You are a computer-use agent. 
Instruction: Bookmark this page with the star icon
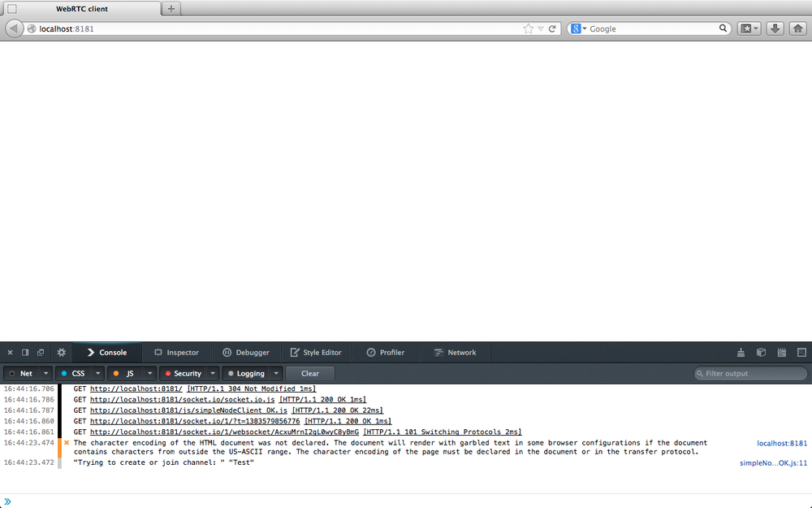[528, 28]
